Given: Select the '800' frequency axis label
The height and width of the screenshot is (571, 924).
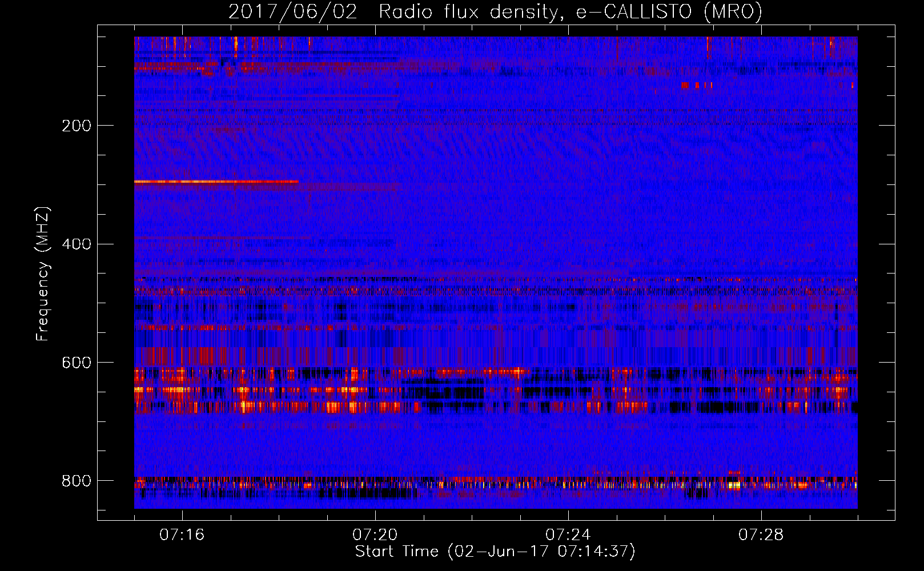Looking at the screenshot, I should 76,481.
